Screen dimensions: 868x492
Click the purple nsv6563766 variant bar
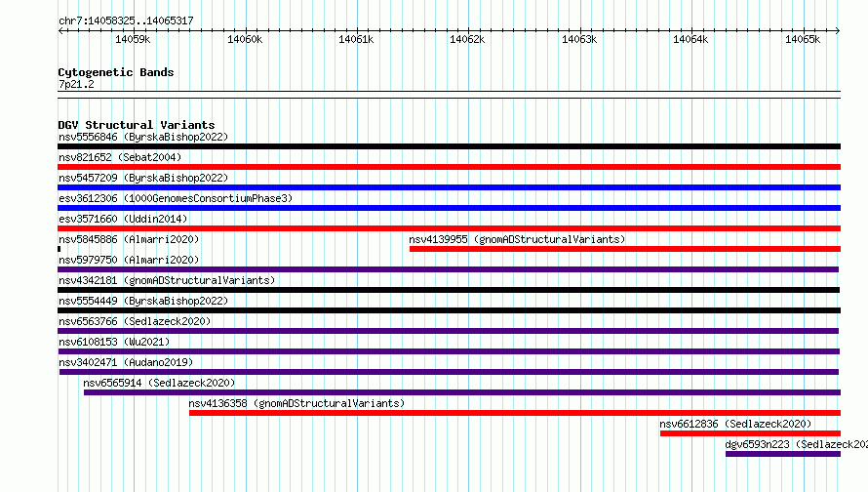coord(448,331)
